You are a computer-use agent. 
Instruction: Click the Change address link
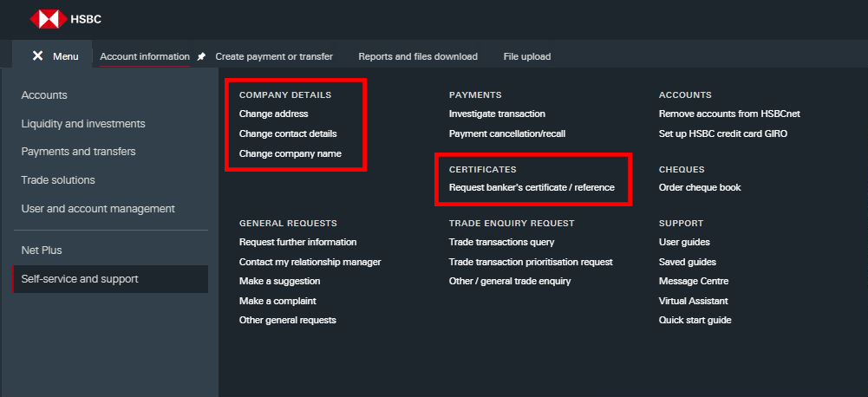pos(273,114)
